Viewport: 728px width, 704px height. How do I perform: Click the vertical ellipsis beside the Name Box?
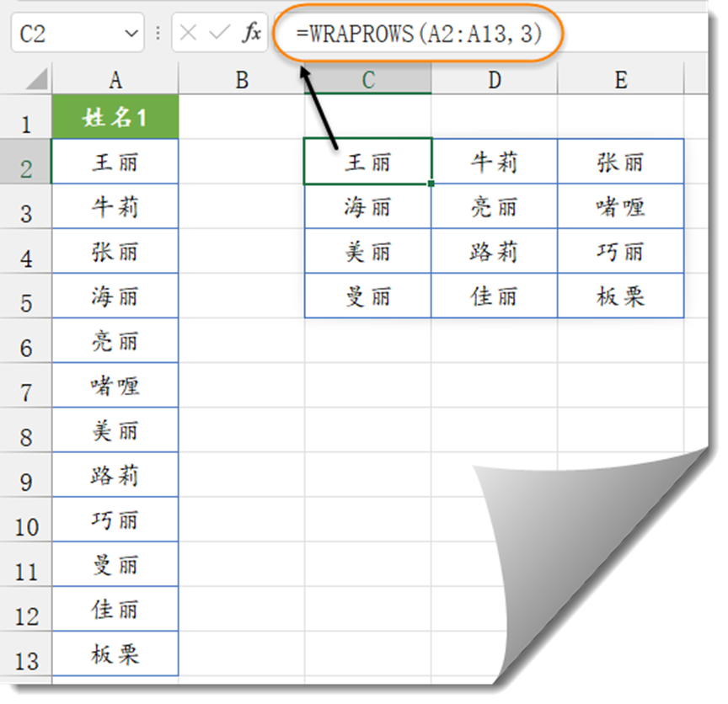[157, 34]
